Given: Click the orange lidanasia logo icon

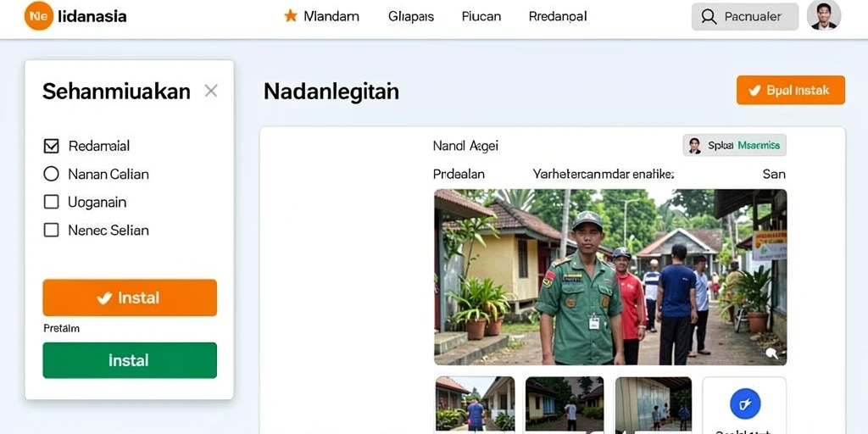Looking at the screenshot, I should coord(39,16).
